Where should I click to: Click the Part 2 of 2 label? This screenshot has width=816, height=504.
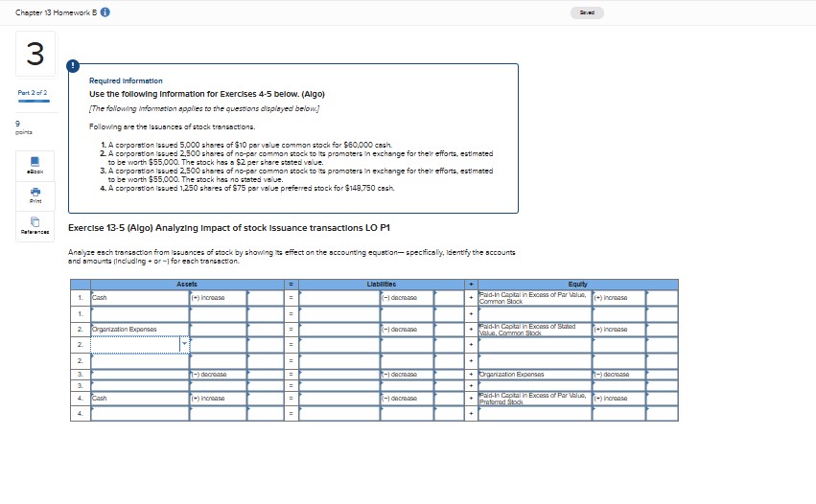33,93
